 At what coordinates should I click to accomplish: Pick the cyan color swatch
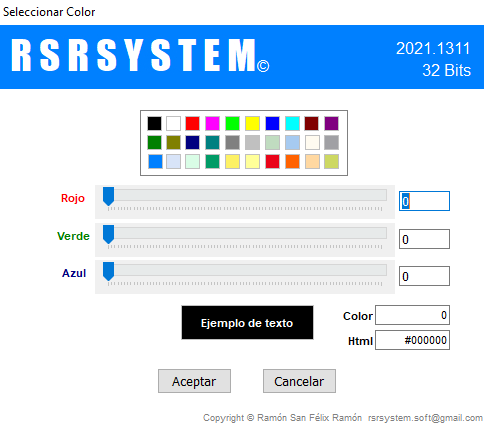(x=292, y=123)
